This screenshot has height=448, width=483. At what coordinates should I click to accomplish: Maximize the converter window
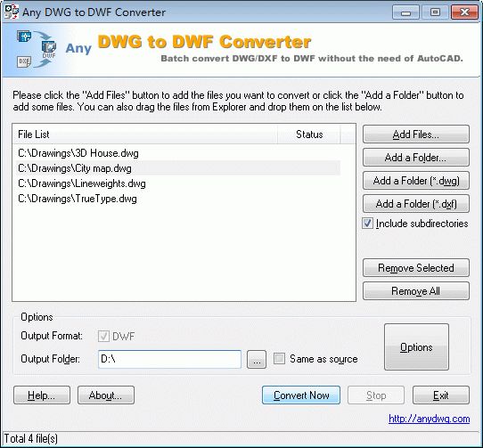click(435, 12)
